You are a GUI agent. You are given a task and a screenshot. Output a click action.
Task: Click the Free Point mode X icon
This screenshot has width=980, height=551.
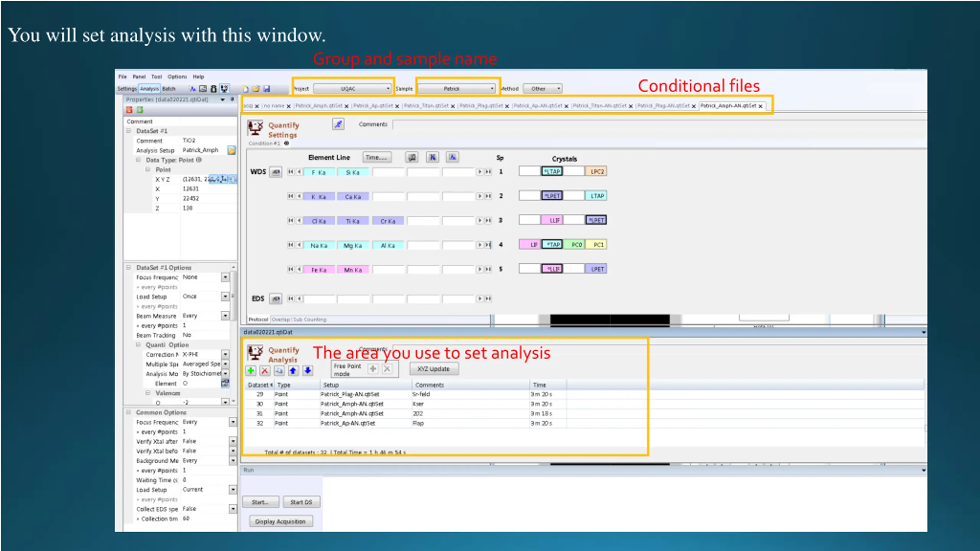[387, 369]
